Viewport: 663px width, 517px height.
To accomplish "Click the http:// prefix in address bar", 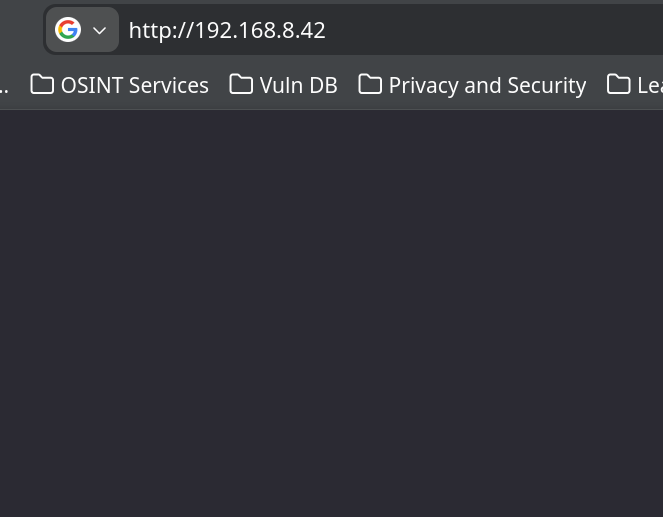I will [x=160, y=30].
